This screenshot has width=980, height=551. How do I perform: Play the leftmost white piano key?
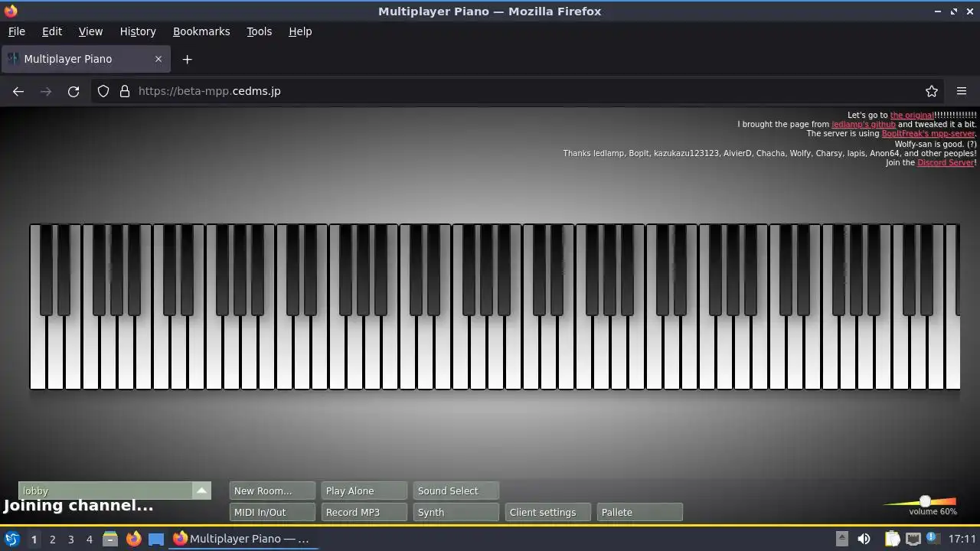pyautogui.click(x=38, y=352)
